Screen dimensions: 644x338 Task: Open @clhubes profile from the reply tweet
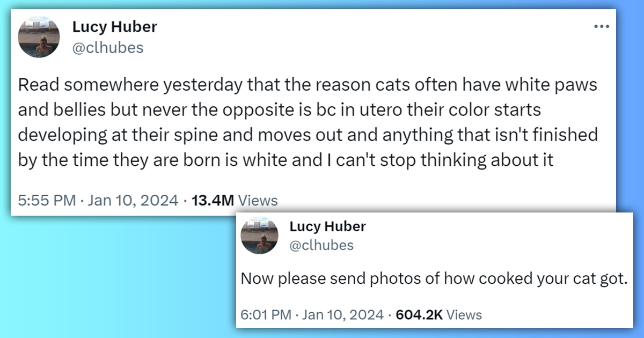[322, 246]
